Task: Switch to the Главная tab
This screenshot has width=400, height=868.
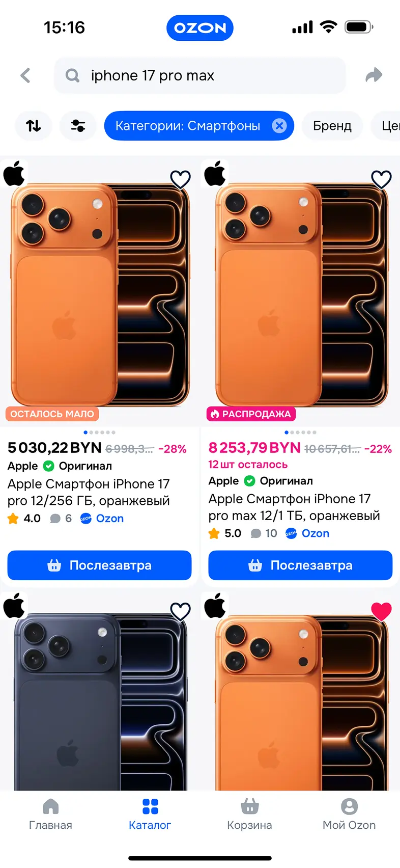Action: 50,814
